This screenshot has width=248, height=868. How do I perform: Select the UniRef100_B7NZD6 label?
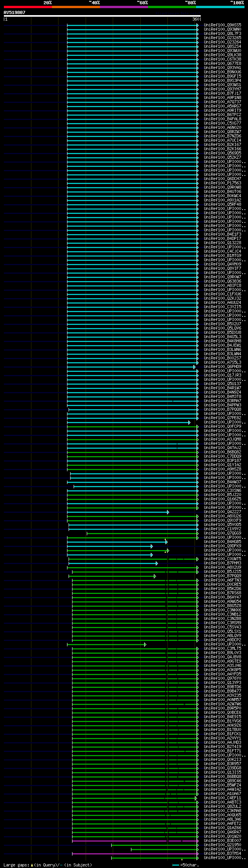tap(222, 136)
